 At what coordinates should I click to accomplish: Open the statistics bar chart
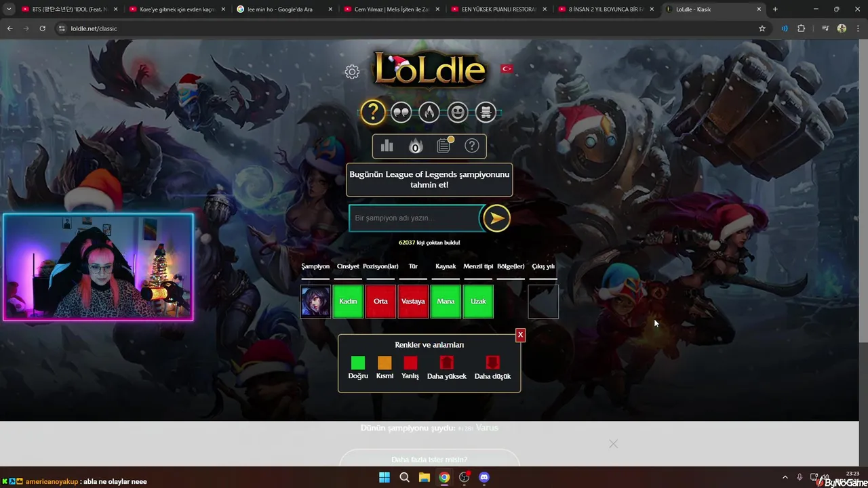pyautogui.click(x=387, y=146)
